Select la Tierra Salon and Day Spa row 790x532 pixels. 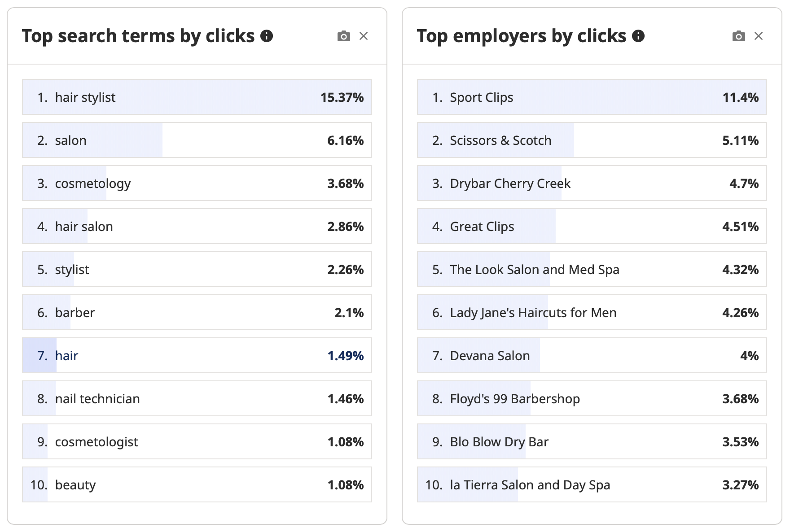click(592, 484)
